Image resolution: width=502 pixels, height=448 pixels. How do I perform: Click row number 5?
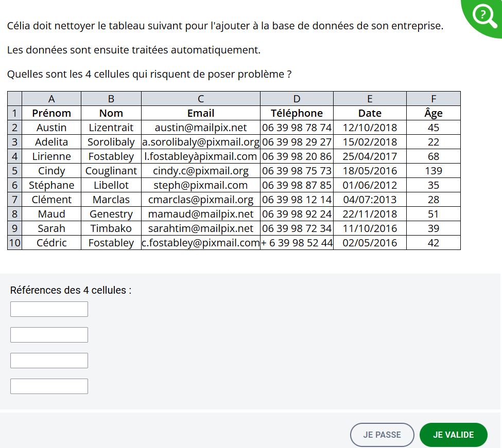pyautogui.click(x=14, y=171)
